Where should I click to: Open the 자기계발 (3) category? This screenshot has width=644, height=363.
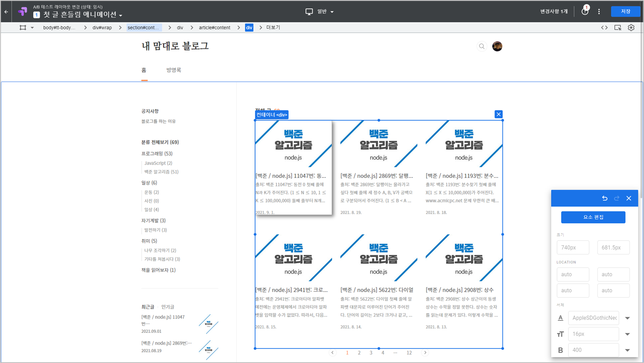coord(153,221)
